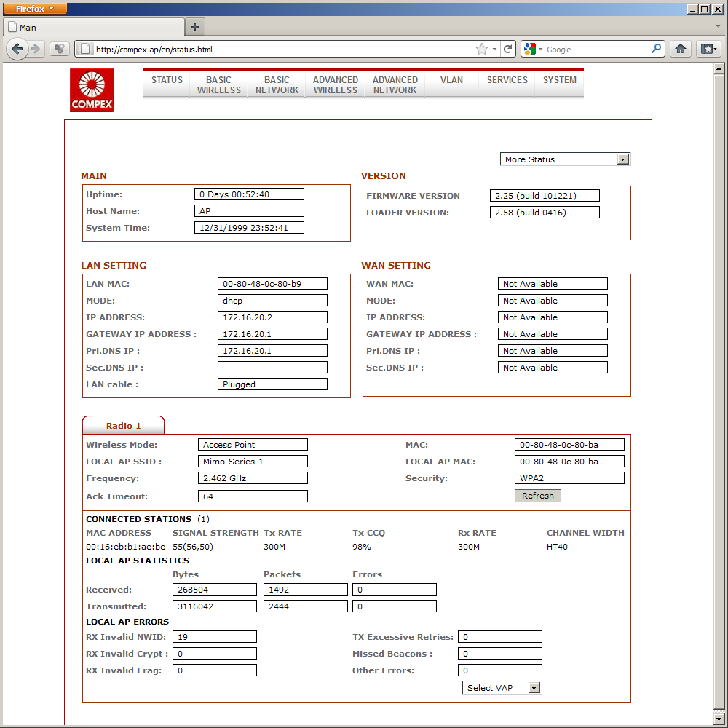Click the browser forward arrow
Screen dimensions: 728x728
pos(36,50)
